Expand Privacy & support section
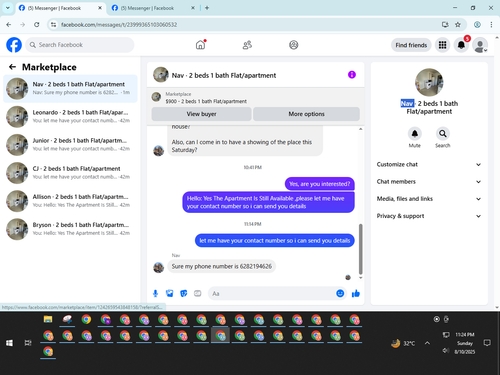Image resolution: width=500 pixels, height=375 pixels. pyautogui.click(x=429, y=216)
